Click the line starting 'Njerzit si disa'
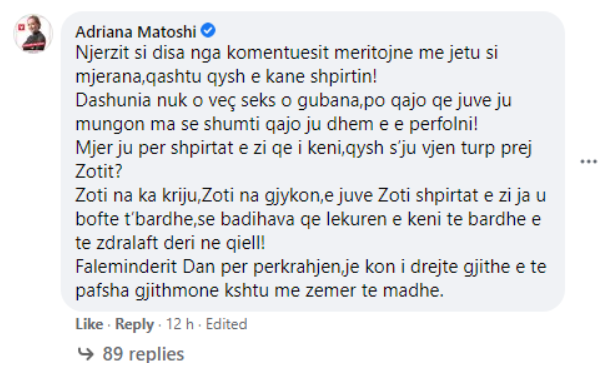The height and width of the screenshot is (374, 609). pyautogui.click(x=287, y=53)
